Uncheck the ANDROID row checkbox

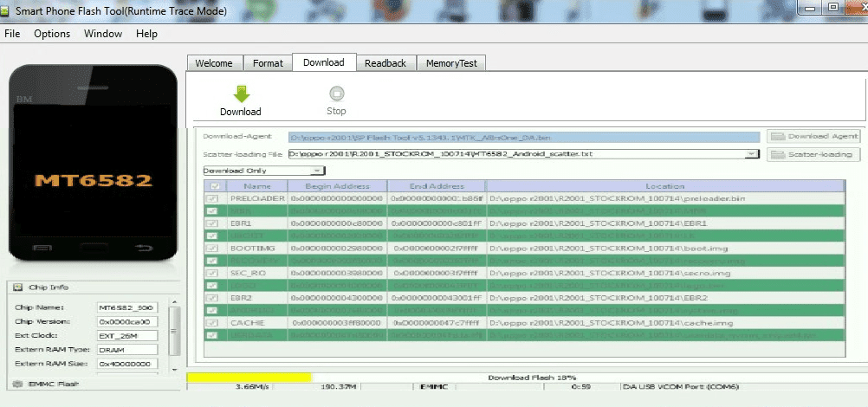[x=212, y=311]
